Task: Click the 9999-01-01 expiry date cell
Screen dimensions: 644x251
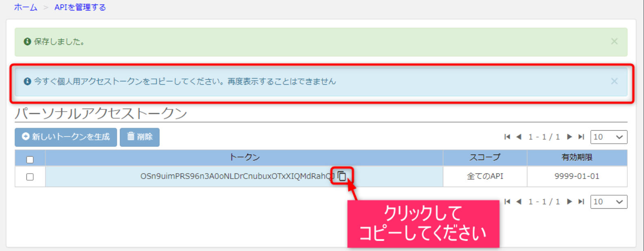Action: pyautogui.click(x=577, y=176)
